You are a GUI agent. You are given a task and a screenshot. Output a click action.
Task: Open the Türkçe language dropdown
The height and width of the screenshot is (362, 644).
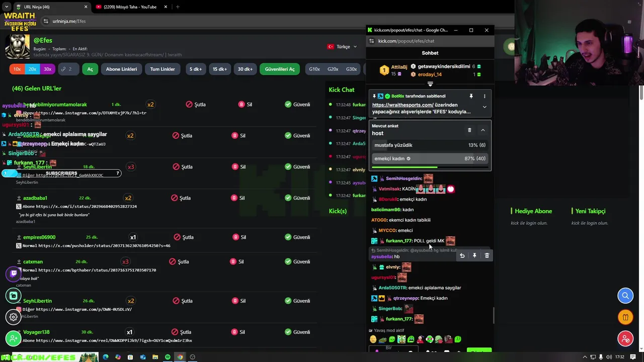click(x=342, y=47)
